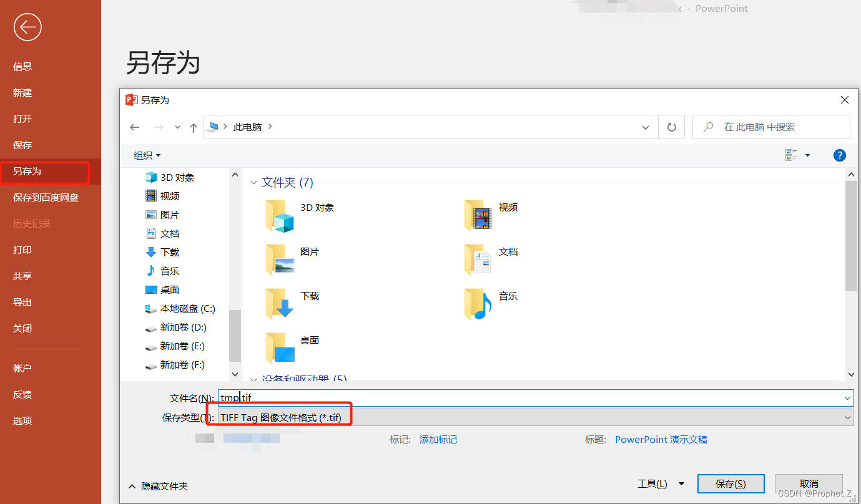Select 下载 in navigation tree
Image resolution: width=861 pixels, height=504 pixels.
tap(162, 252)
